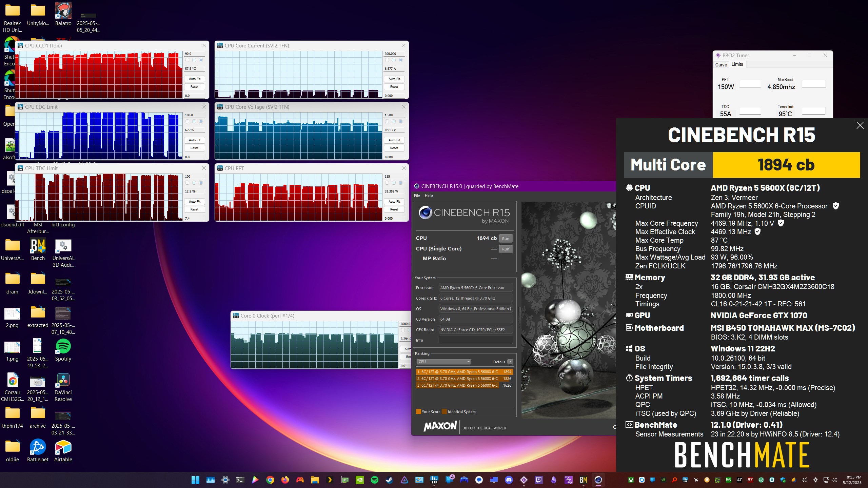This screenshot has height=488, width=868.
Task: Click the Info field in Cinebench Your System
Action: point(476,340)
